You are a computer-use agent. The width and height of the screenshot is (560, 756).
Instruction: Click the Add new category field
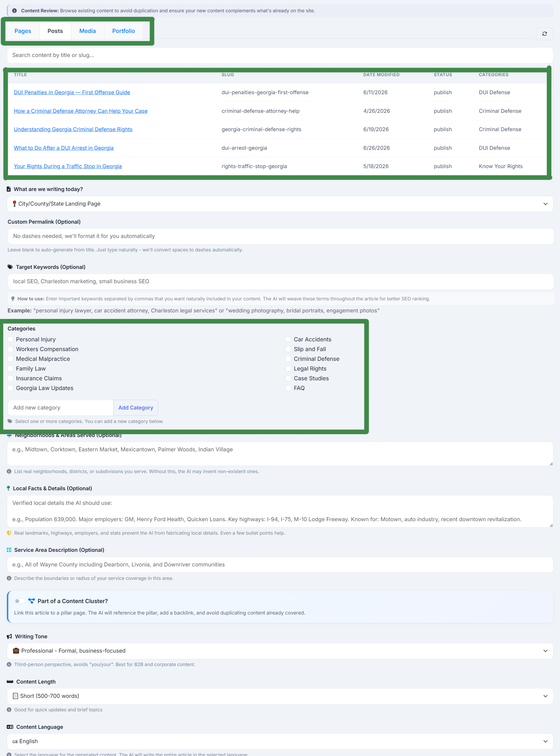coord(61,408)
